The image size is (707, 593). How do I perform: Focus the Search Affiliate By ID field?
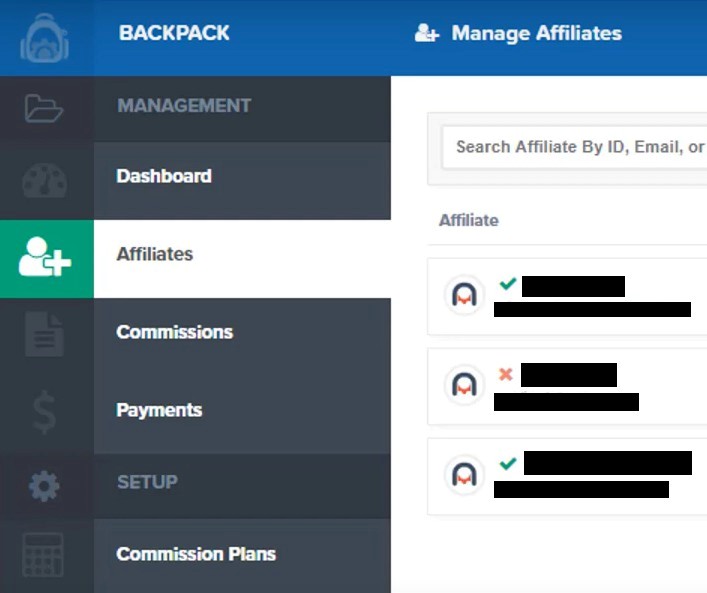click(574, 147)
